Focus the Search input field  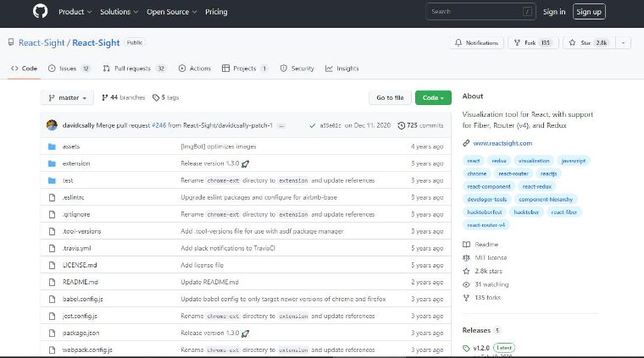(480, 12)
